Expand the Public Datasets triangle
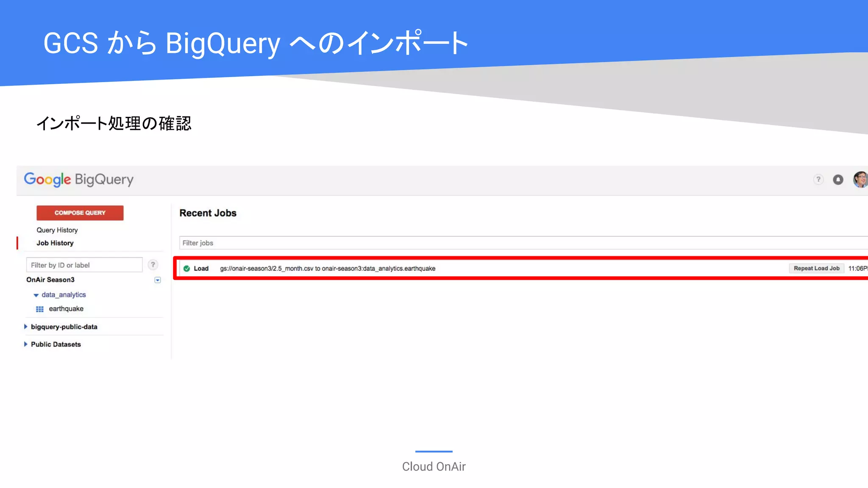 [25, 344]
